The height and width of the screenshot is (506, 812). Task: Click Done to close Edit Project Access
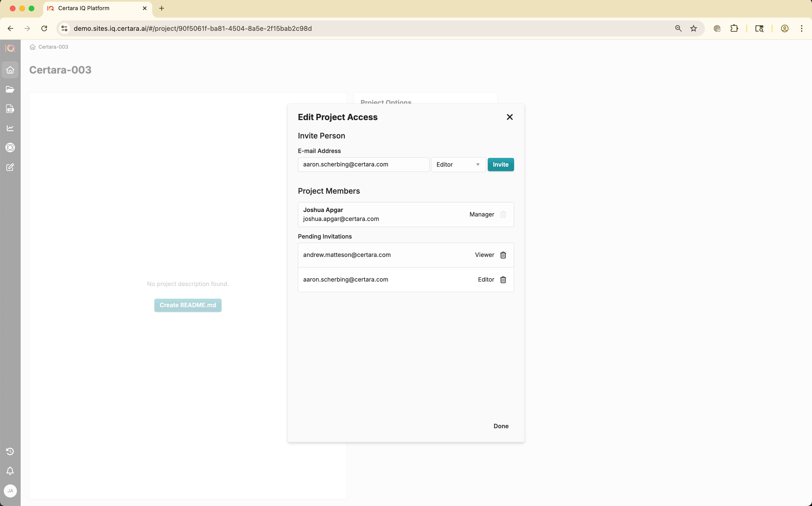(x=500, y=426)
